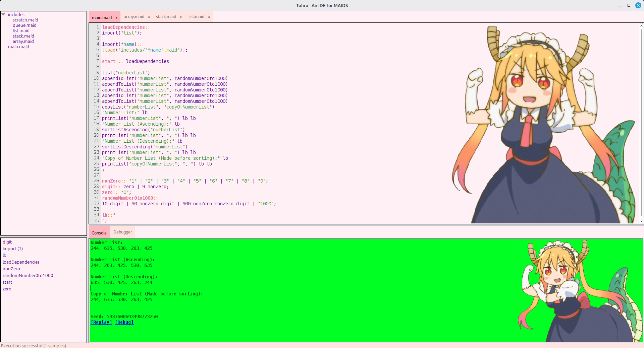Screen dimensions: 644x348
Task: Jump to the zero rule in outline
Action: pyautogui.click(x=7, y=289)
